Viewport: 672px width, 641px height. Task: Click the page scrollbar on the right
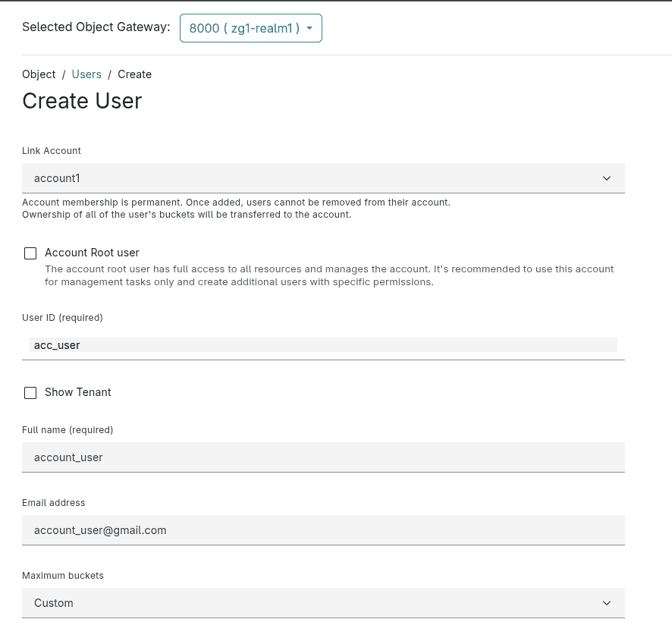click(x=667, y=303)
